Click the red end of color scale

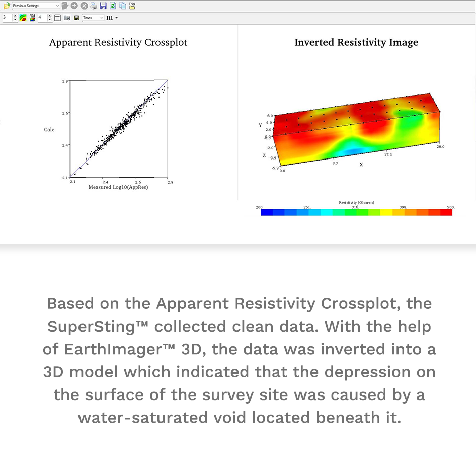click(x=446, y=212)
